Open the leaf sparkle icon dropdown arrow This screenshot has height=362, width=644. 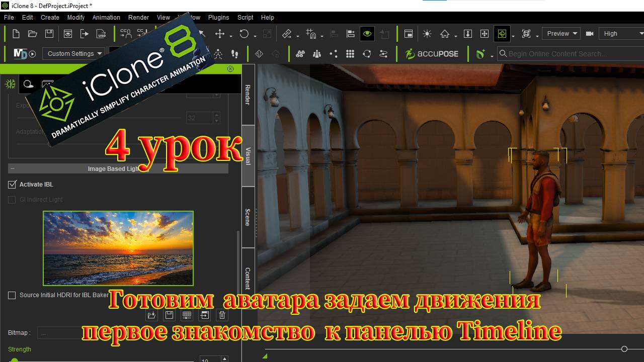tap(492, 55)
